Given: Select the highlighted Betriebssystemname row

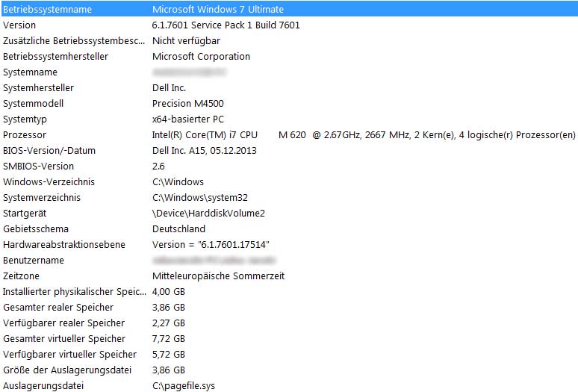Looking at the screenshot, I should (x=289, y=9).
